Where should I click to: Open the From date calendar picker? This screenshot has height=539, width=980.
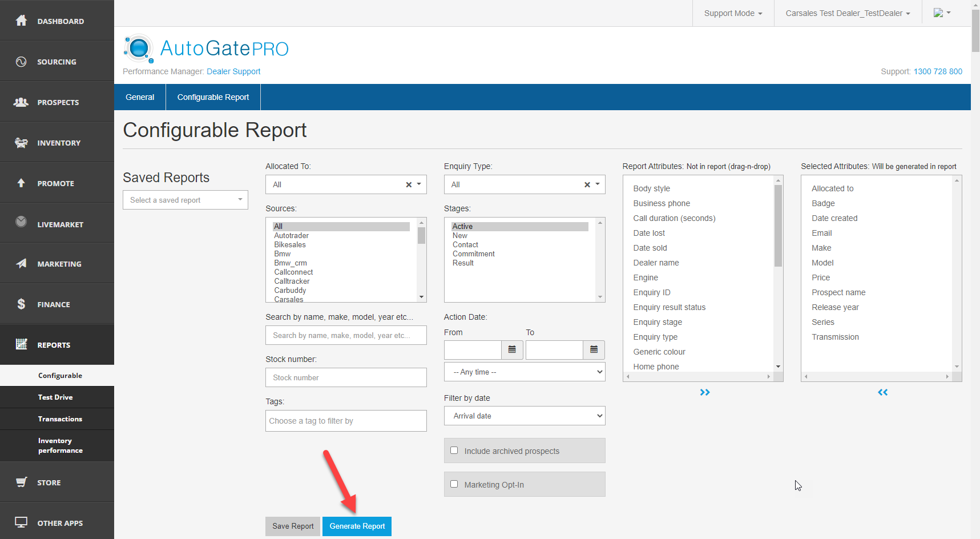click(512, 350)
